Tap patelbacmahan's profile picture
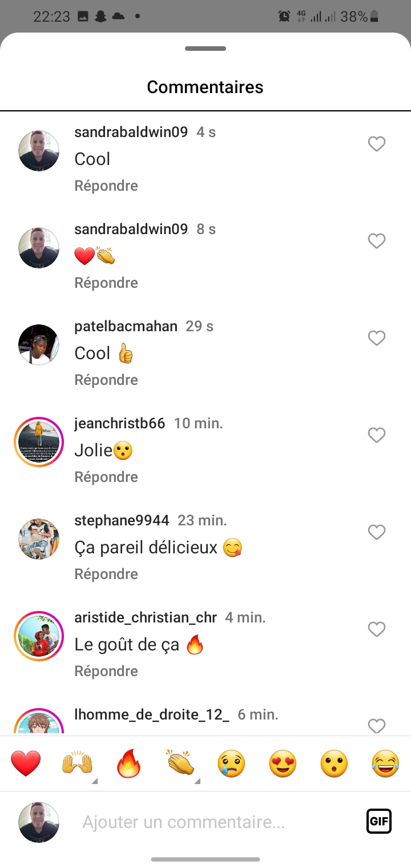411x868 pixels. tap(39, 345)
